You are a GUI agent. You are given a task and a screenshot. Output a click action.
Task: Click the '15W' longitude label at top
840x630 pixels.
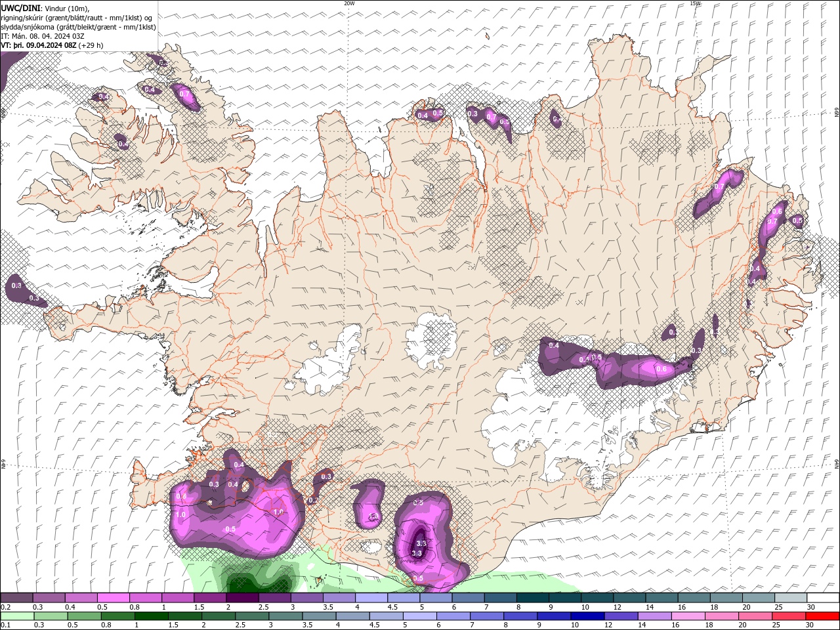695,3
